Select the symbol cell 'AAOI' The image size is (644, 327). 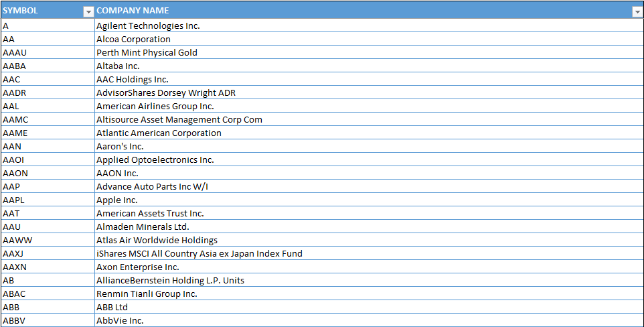[x=48, y=159]
